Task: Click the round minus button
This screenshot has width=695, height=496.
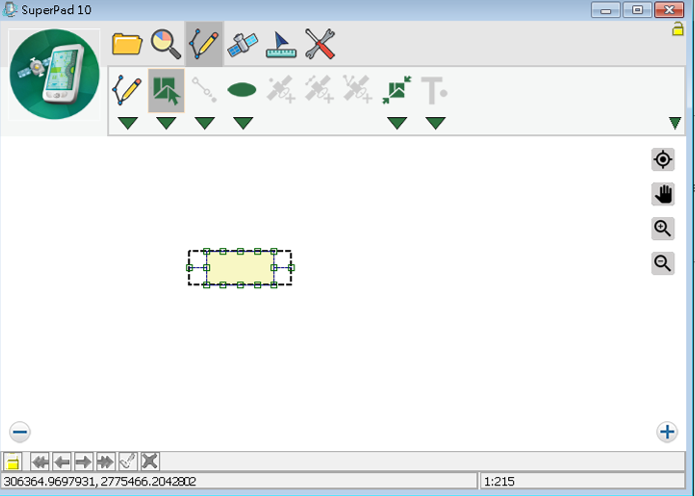Action: tap(20, 432)
